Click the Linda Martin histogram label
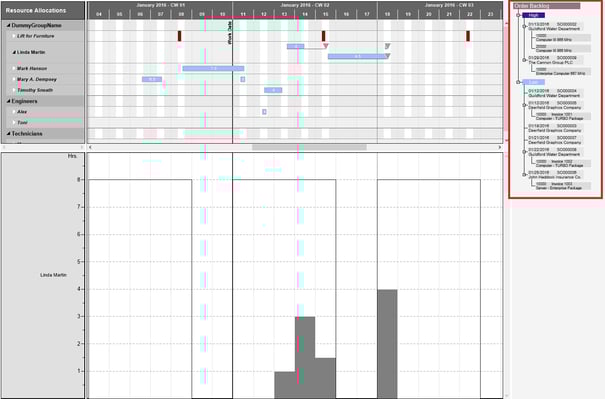 (53, 275)
